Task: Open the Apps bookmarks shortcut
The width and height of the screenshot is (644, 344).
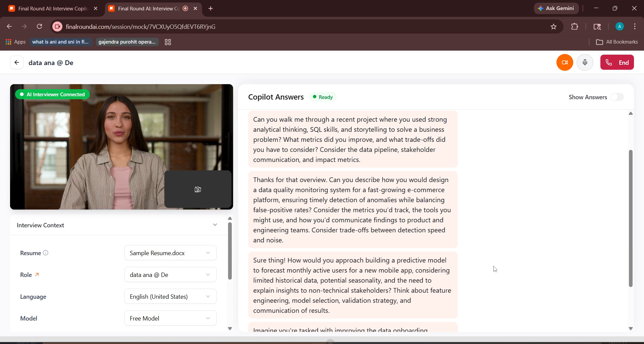Action: (15, 42)
